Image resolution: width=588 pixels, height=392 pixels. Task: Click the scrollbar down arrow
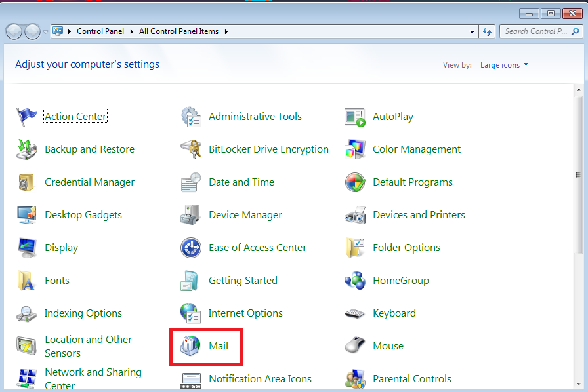[x=579, y=384]
